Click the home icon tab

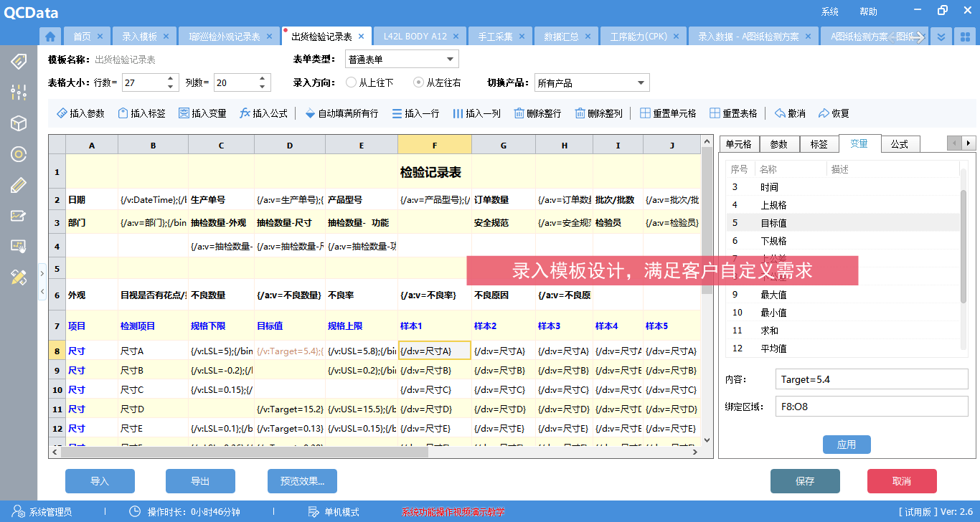pyautogui.click(x=50, y=37)
